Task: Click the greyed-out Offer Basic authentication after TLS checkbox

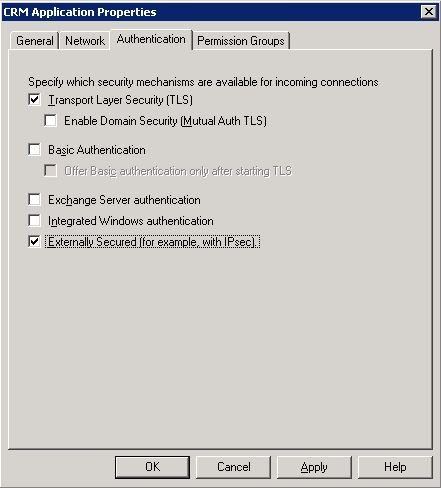Action: 50,170
